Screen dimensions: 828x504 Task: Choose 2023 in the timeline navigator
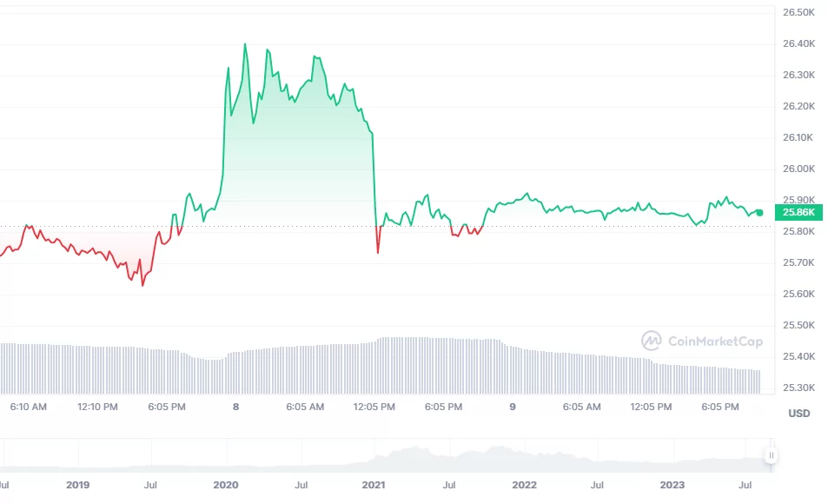coord(673,485)
